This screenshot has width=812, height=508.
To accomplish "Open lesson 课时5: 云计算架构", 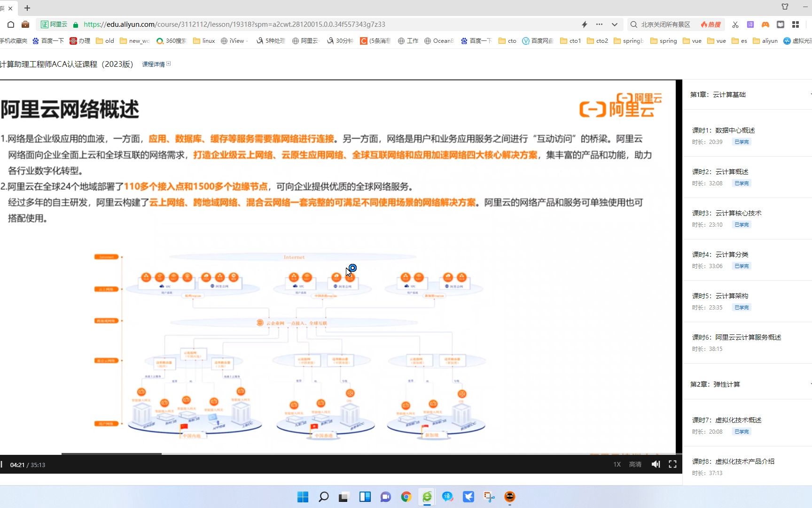I will (747, 301).
